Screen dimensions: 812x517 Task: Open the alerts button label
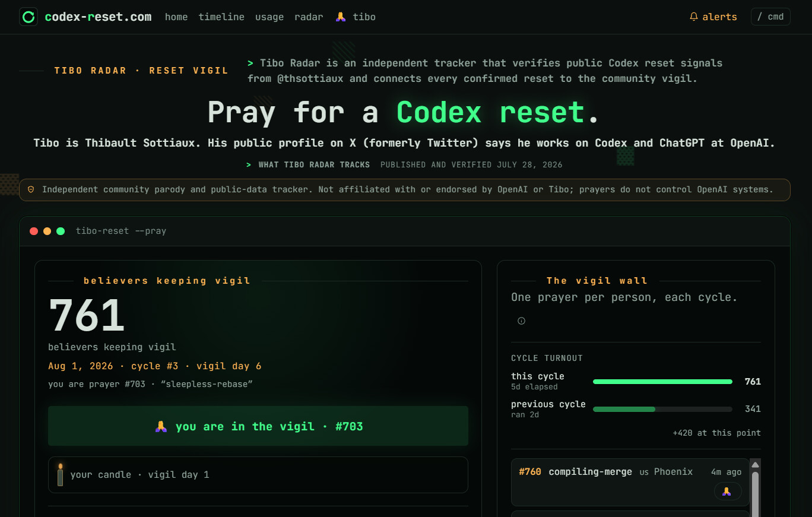coord(719,17)
